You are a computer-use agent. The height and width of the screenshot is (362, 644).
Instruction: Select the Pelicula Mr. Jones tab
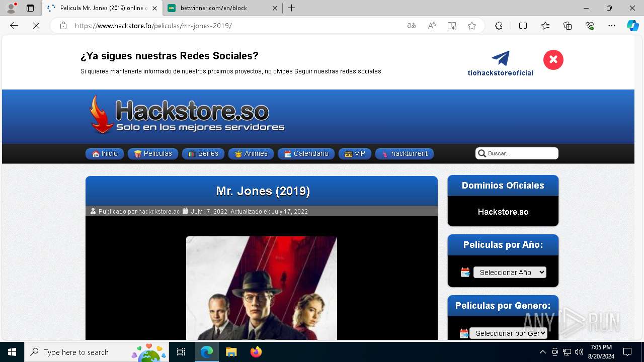102,8
